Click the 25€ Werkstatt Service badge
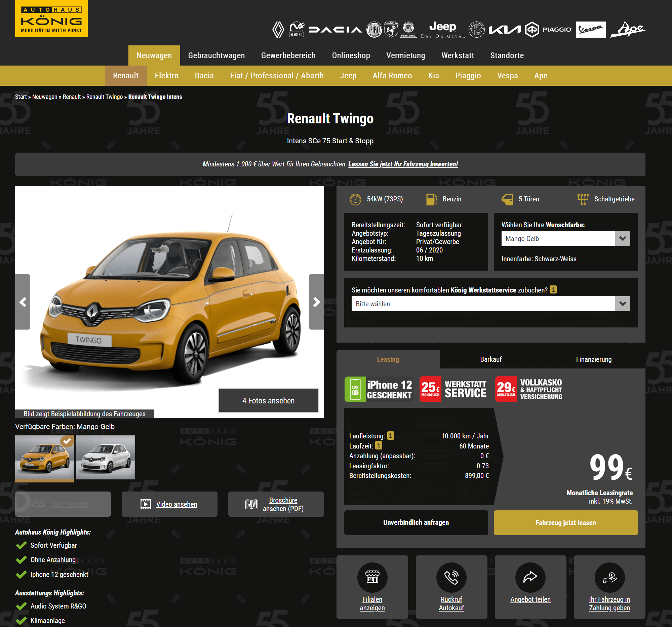This screenshot has width=672, height=627. tap(453, 389)
